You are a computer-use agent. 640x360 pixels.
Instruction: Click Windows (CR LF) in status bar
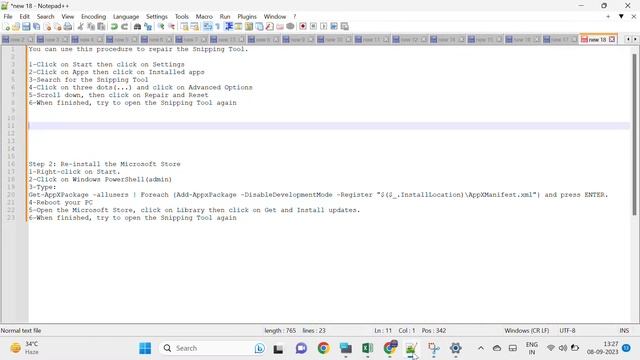(x=527, y=331)
